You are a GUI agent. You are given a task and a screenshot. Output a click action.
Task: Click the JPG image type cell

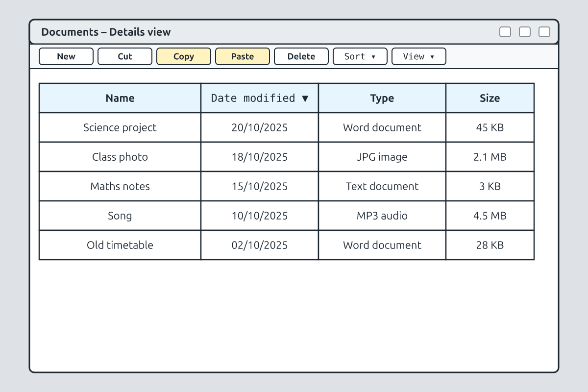tap(382, 157)
